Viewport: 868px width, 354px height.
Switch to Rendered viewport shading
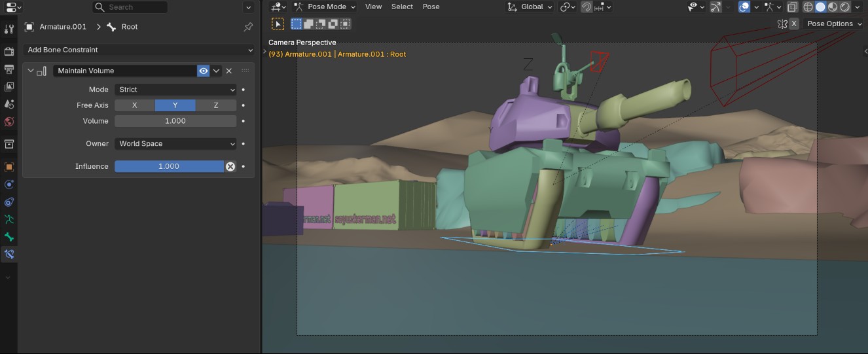click(x=845, y=7)
